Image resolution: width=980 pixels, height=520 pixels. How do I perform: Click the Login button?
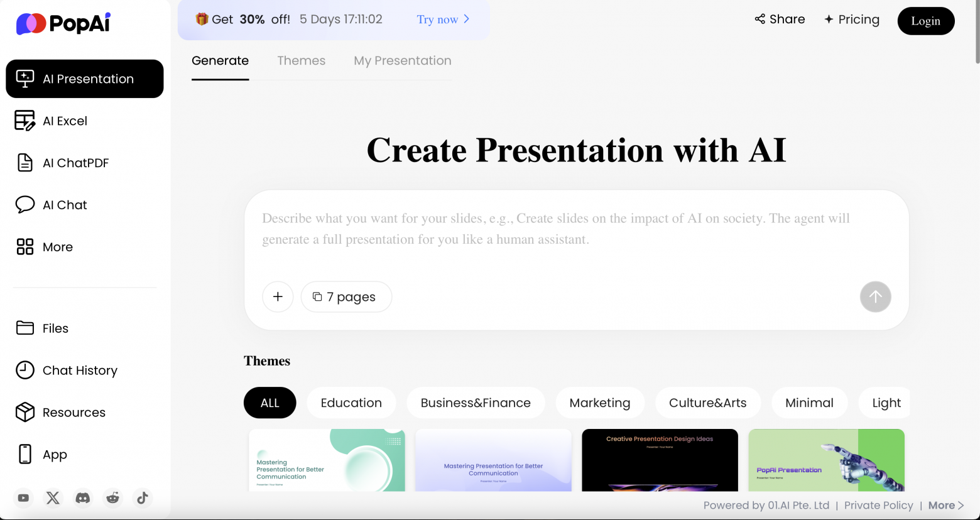pyautogui.click(x=925, y=21)
